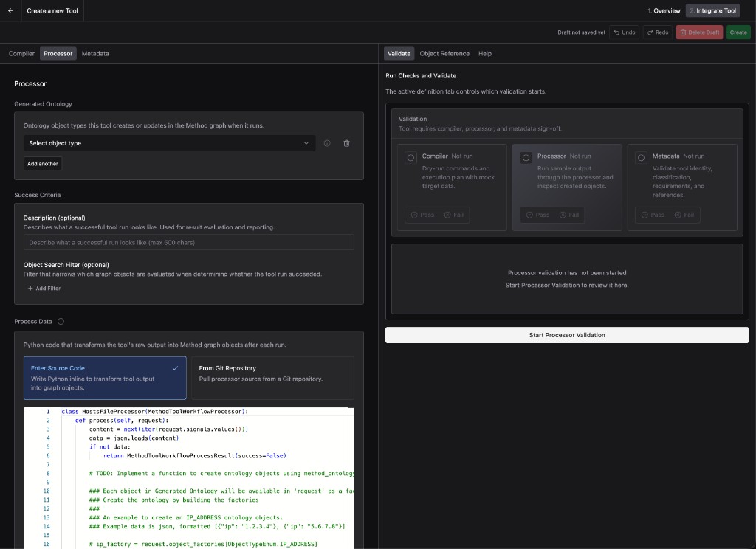The width and height of the screenshot is (756, 549).
Task: Select the Compiler validation radio circle
Action: pos(410,158)
